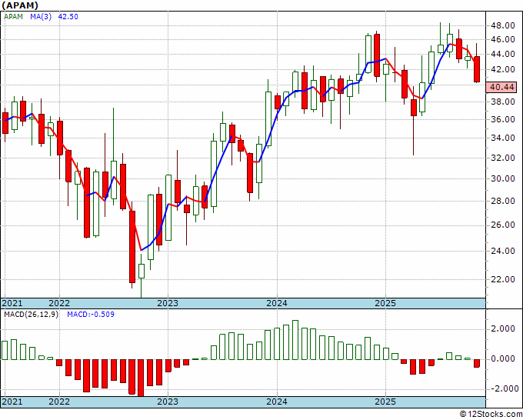This screenshot has width=523, height=420.
Task: Click the 42.50 moving average value
Action: pyautogui.click(x=68, y=16)
